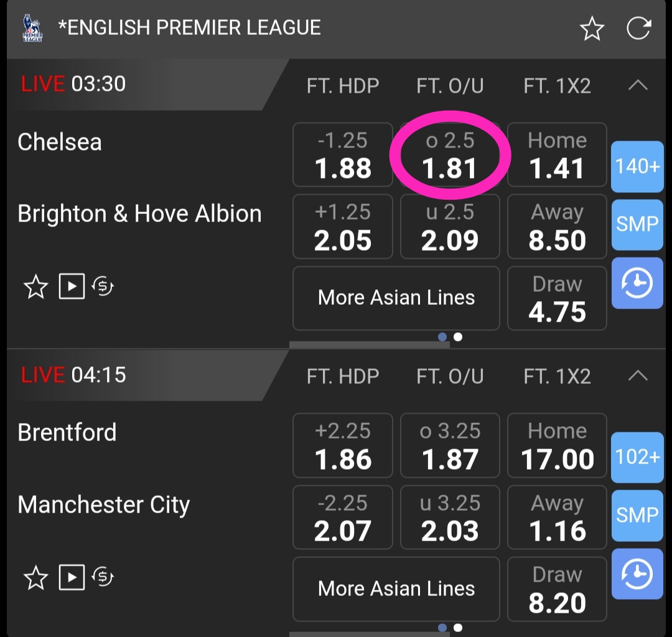This screenshot has height=637, width=672.
Task: Switch to second odds page dot, Chelsea match
Action: 458,337
